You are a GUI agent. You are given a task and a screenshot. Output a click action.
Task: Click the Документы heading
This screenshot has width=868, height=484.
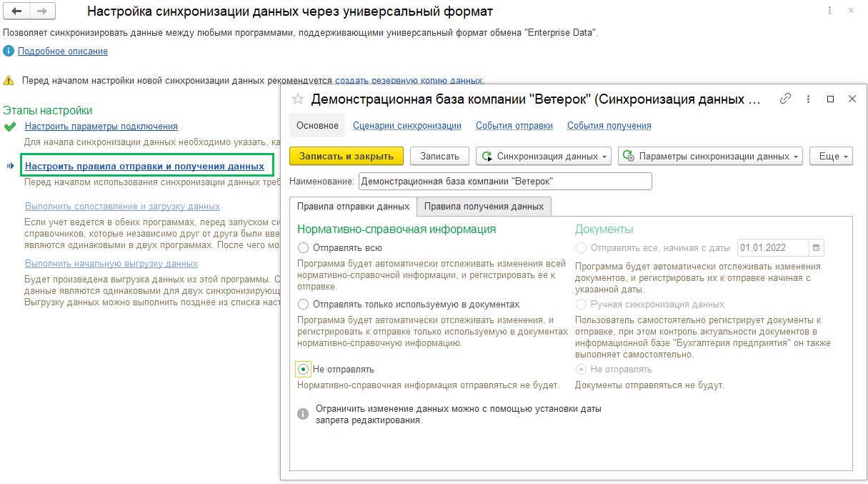[x=604, y=229]
